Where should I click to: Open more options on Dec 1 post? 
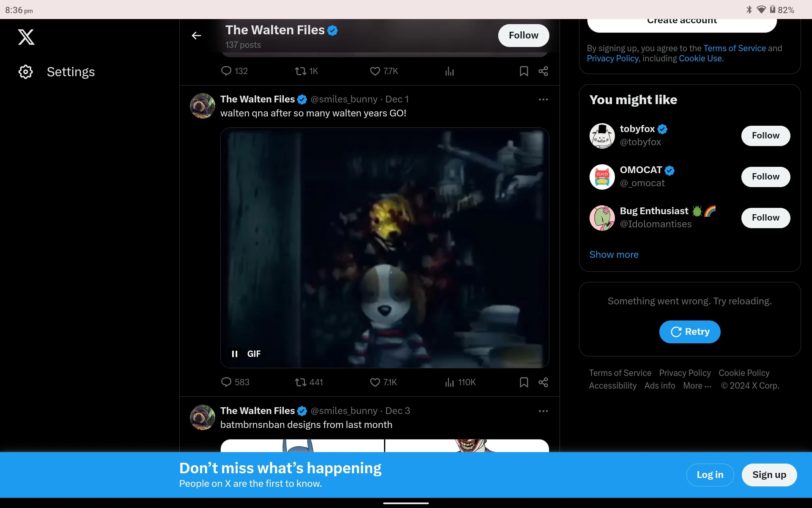543,99
